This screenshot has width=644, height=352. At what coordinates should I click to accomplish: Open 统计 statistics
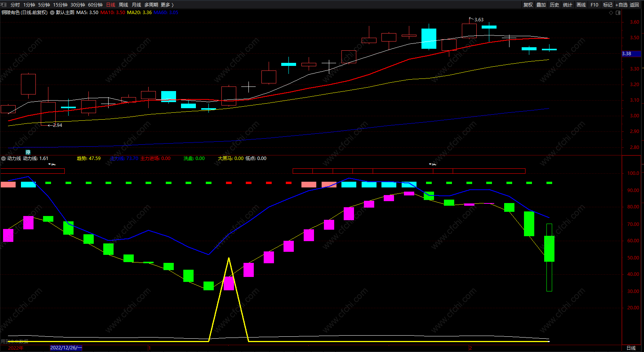[x=568, y=5]
